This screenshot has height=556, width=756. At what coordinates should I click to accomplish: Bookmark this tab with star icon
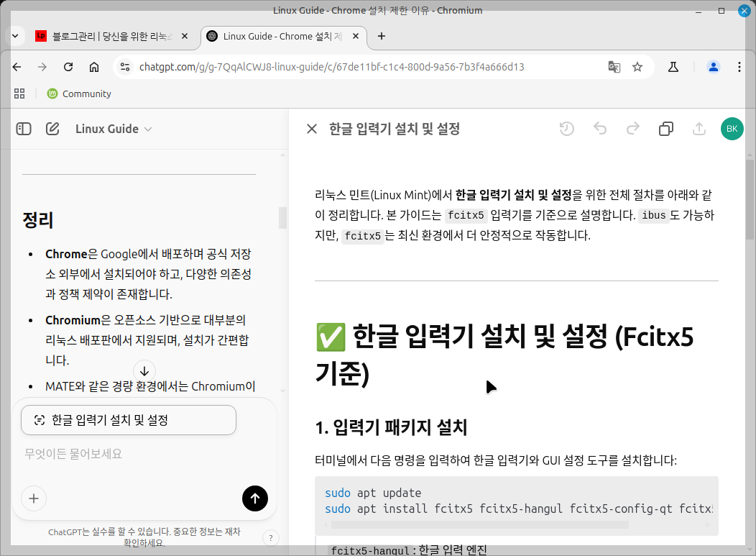pyautogui.click(x=637, y=67)
